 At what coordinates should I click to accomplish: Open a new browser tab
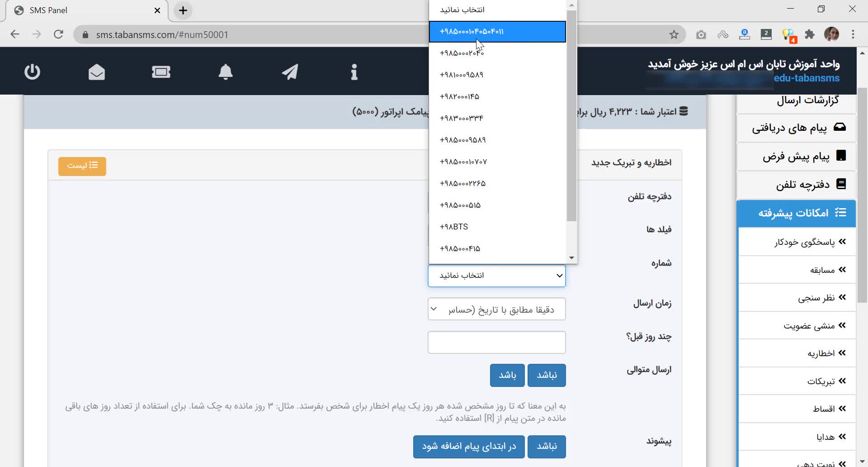pos(183,10)
